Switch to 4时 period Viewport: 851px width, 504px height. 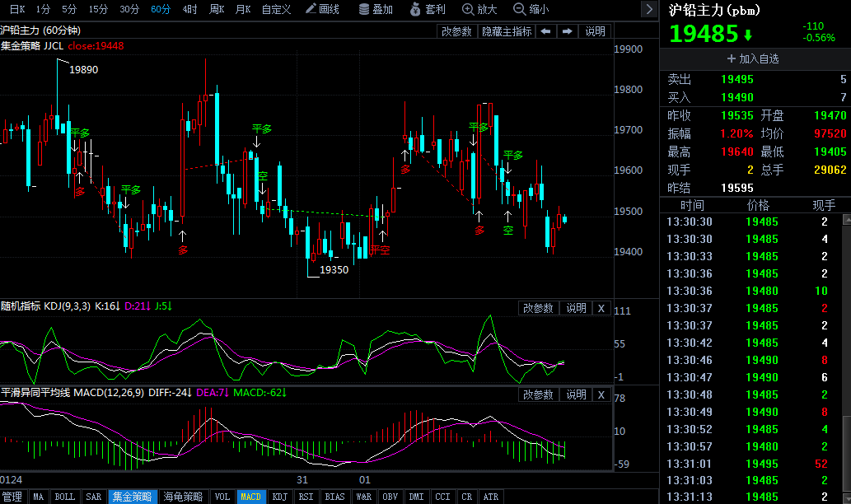click(190, 9)
